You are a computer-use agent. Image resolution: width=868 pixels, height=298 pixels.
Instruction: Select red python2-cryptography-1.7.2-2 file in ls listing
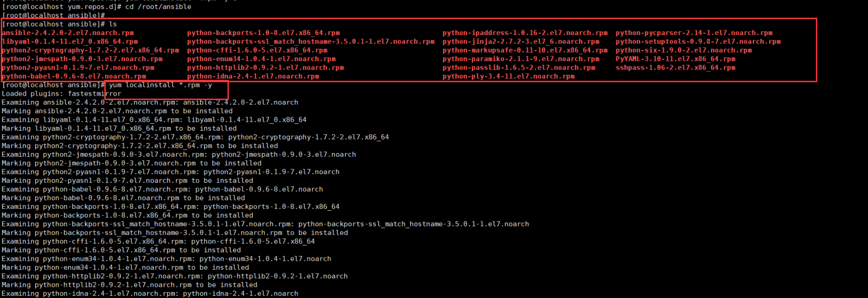pos(90,50)
